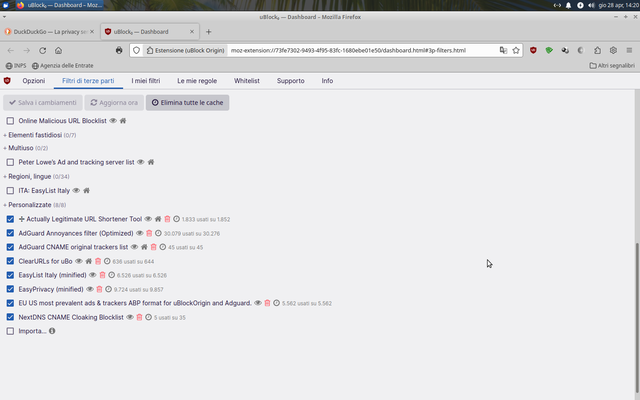Open home page of Online Malicious URL Blocklist
Viewport: 640px width, 400px height.
click(x=123, y=121)
